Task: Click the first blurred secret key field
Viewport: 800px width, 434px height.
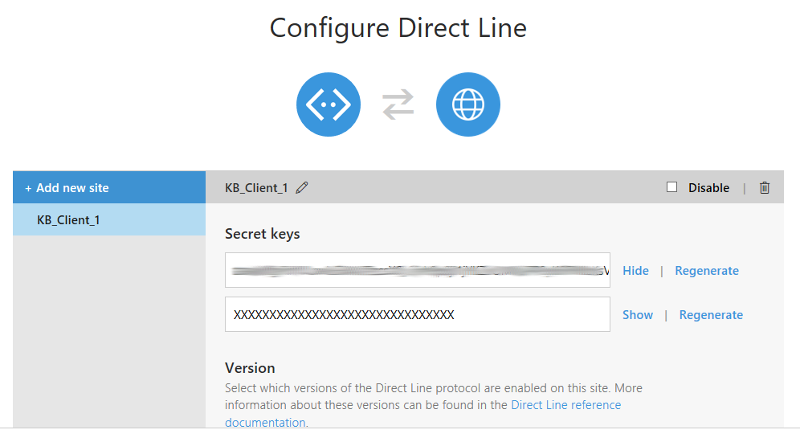Action: pyautogui.click(x=417, y=270)
